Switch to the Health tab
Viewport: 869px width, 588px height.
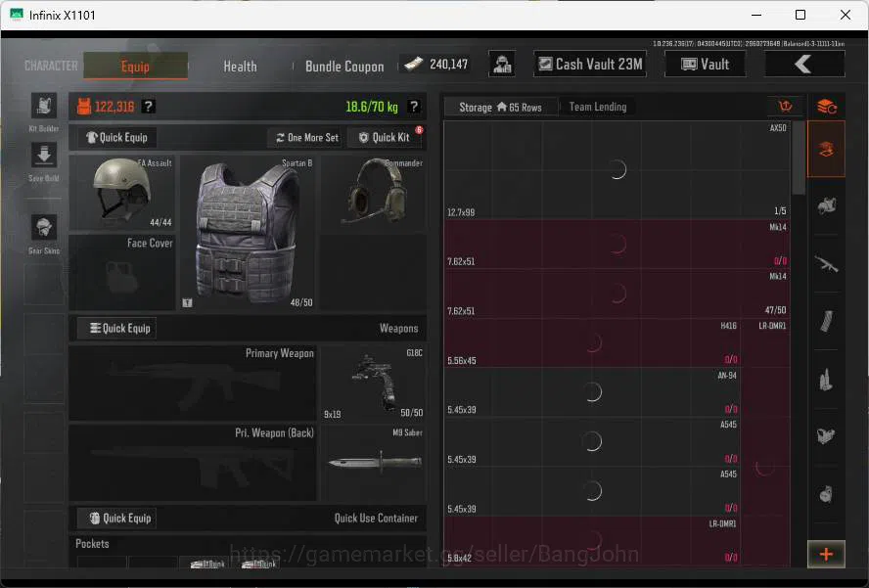pos(240,66)
